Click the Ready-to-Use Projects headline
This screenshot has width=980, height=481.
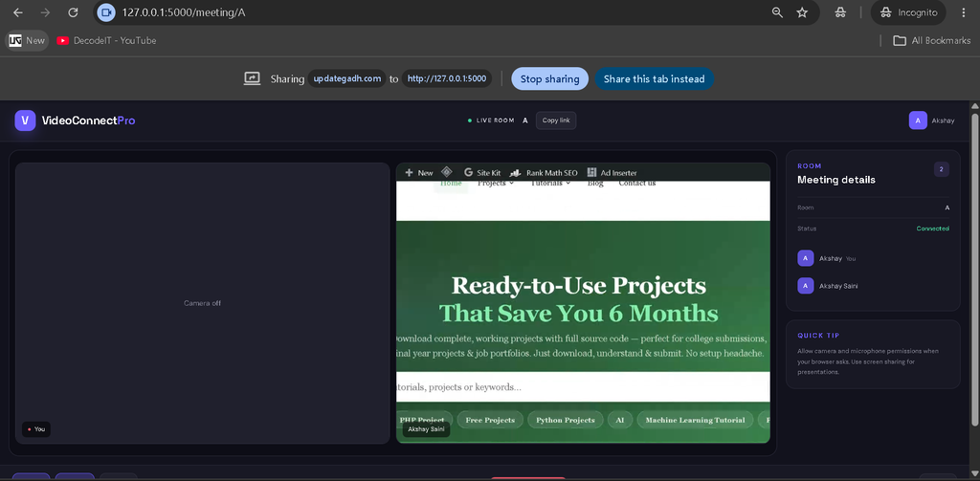click(x=579, y=286)
